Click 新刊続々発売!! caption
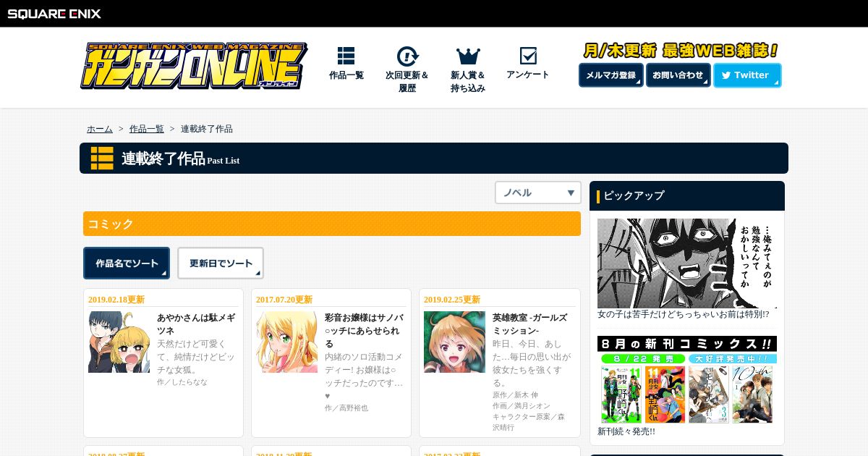This screenshot has height=456, width=868. 626,431
